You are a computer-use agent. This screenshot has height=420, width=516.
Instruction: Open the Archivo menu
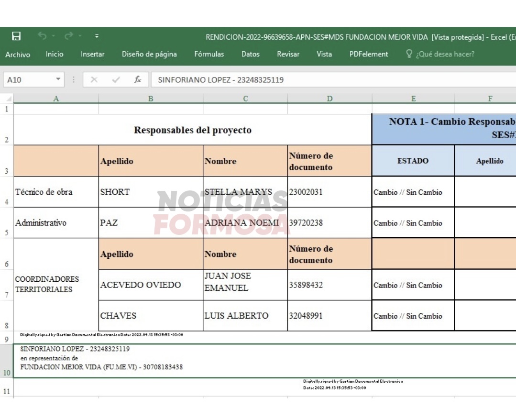coord(18,55)
